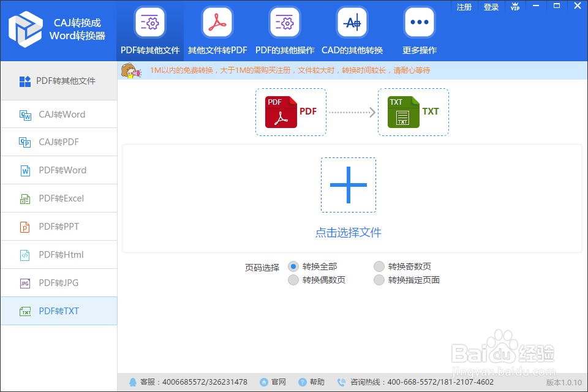Select the 转换全部 radio button
Screen dimensions: 588x392
point(293,266)
